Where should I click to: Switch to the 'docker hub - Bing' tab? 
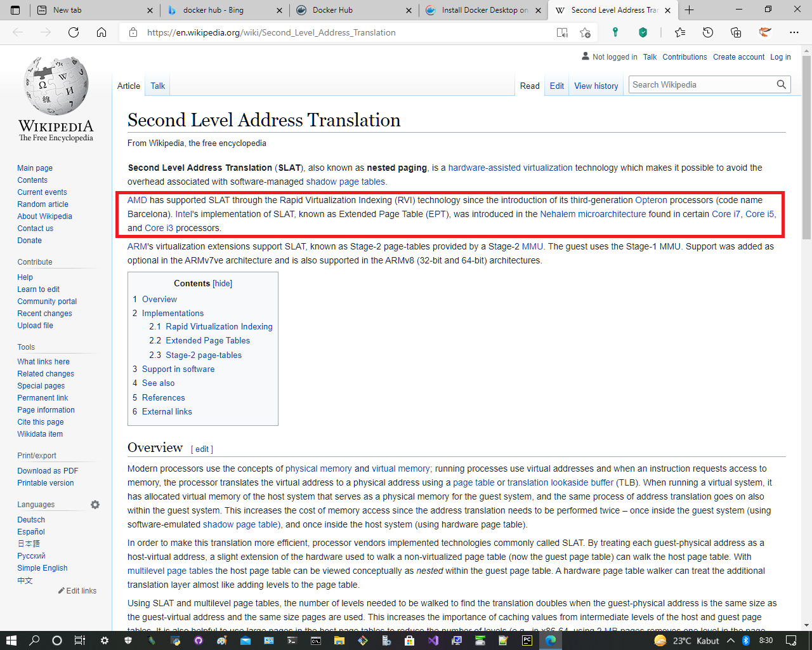point(223,10)
